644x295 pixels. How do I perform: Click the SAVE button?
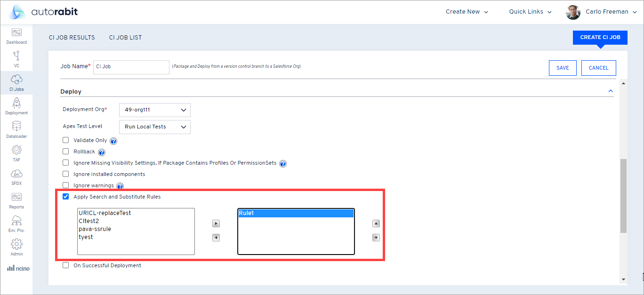coord(563,68)
